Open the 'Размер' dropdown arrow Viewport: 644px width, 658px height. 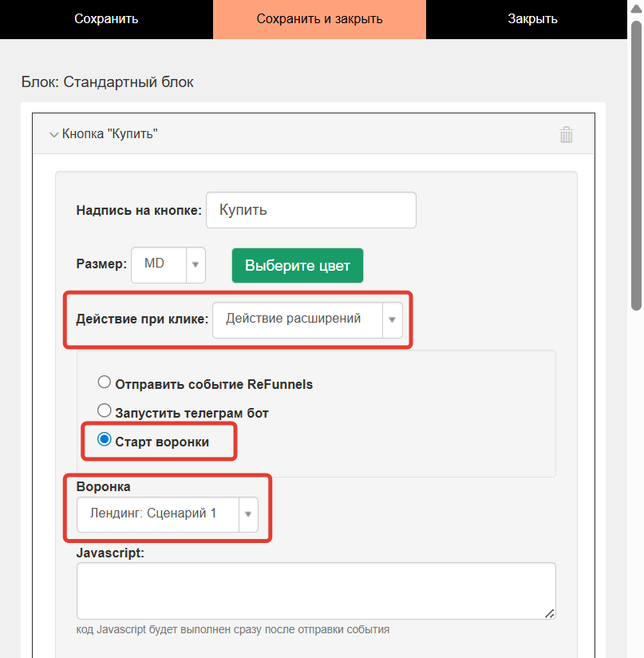coord(194,265)
